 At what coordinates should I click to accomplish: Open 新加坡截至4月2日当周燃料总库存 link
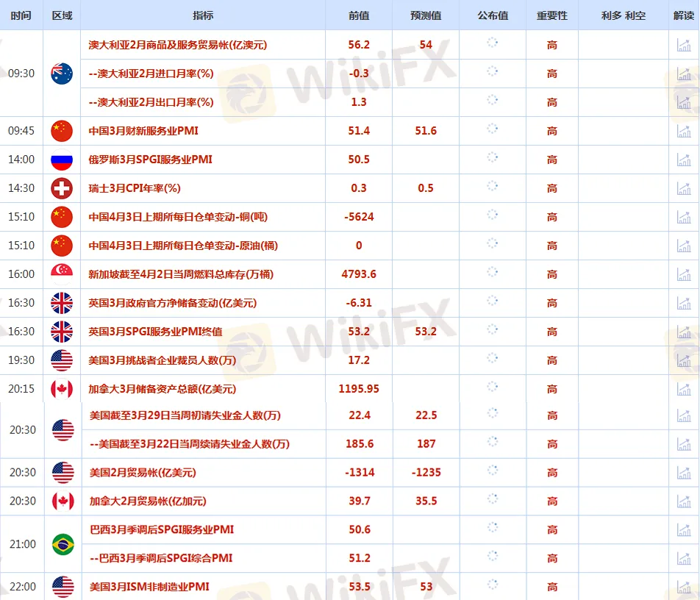[x=181, y=274]
